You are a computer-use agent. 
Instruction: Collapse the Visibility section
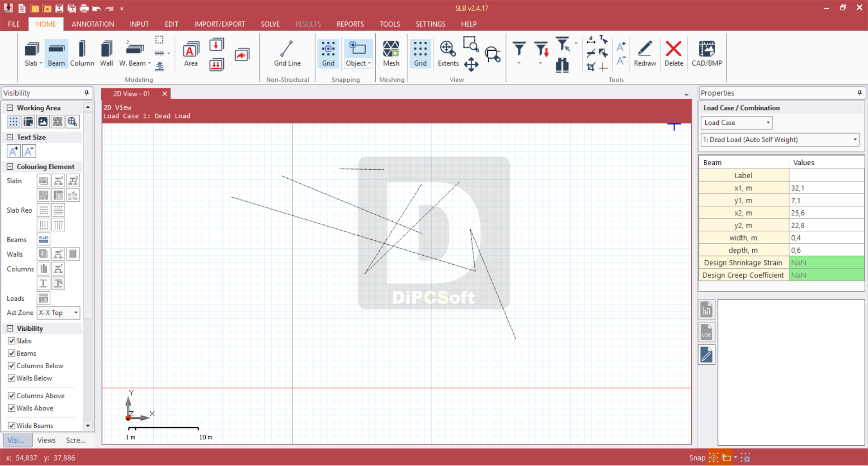tap(10, 328)
